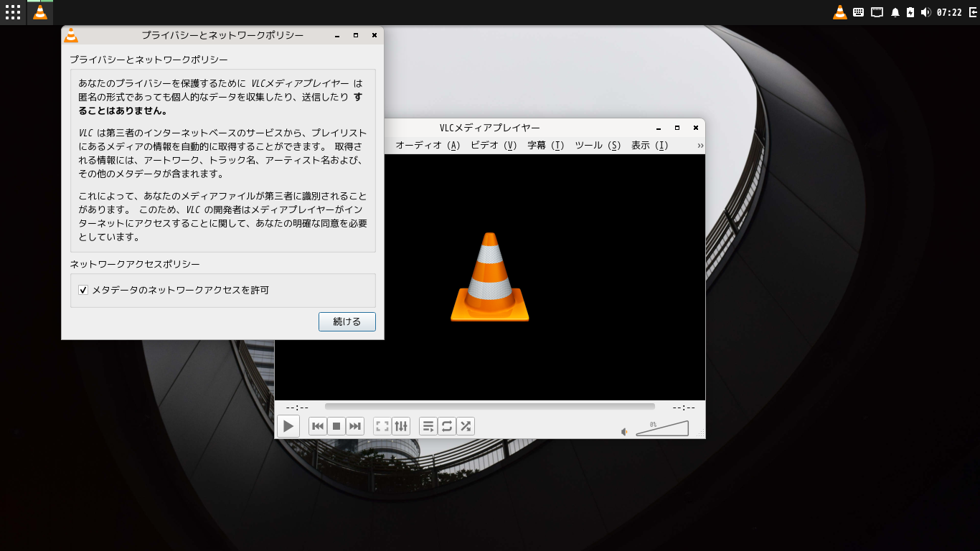Image resolution: width=980 pixels, height=551 pixels.
Task: Expand hidden menus with the » chevron
Action: [700, 146]
